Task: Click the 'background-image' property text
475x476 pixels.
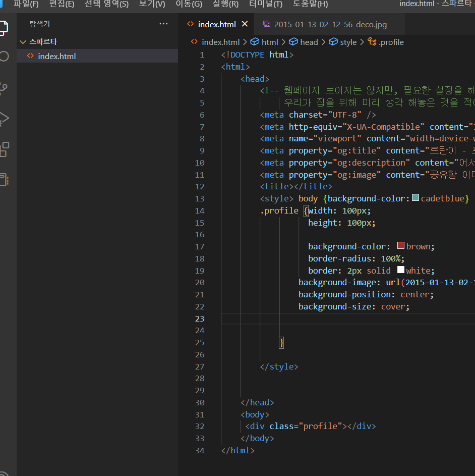Action: (337, 283)
